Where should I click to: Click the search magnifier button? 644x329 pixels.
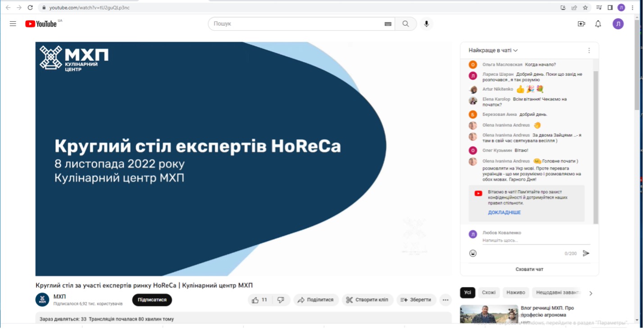click(406, 24)
